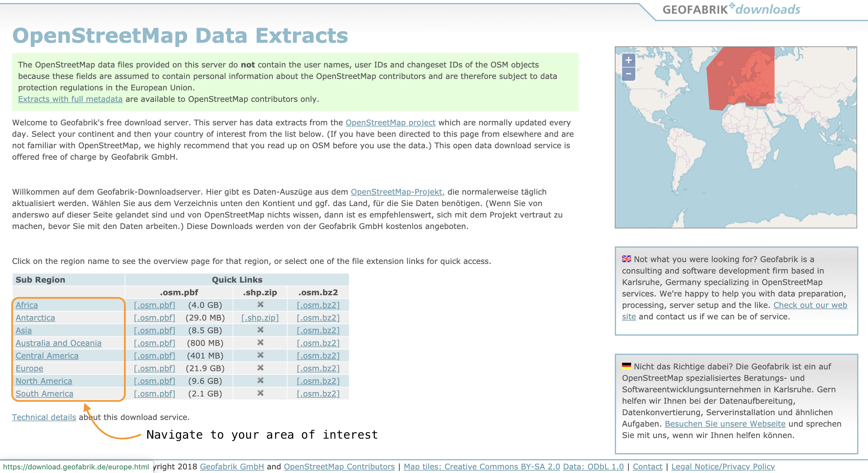The image size is (868, 473).
Task: Download Australia and Oceania .osm.pbf file
Action: coord(154,343)
